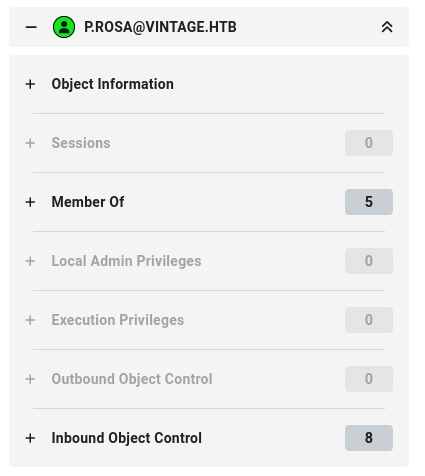This screenshot has width=425, height=476.
Task: Click the plus icon next to Inbound Object Control
Action: tap(30, 438)
